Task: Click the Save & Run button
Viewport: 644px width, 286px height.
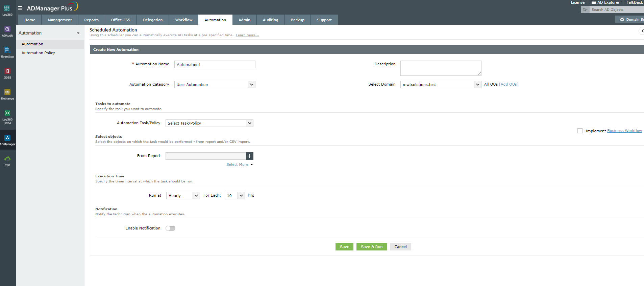Action: click(x=371, y=247)
